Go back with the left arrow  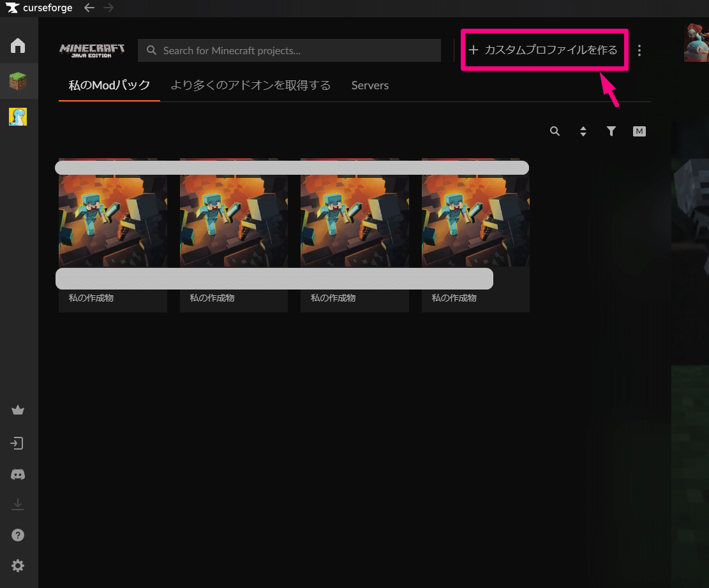pos(89,8)
